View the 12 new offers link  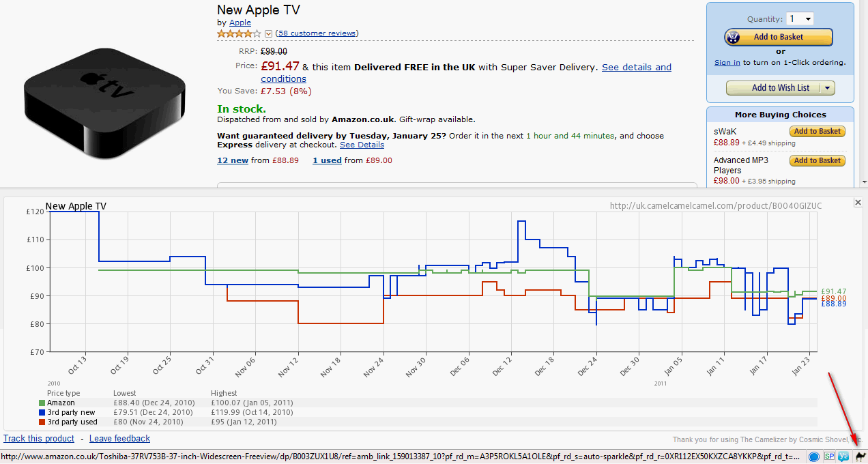pos(233,160)
